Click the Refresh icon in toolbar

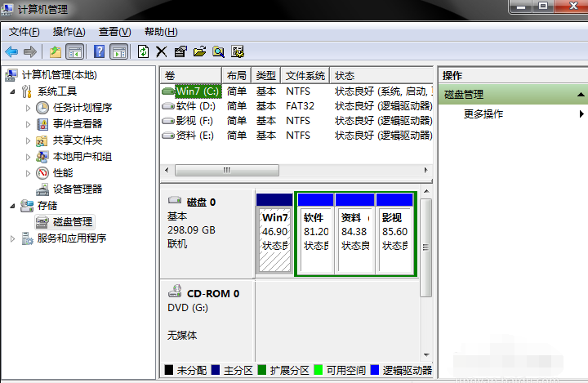click(143, 51)
